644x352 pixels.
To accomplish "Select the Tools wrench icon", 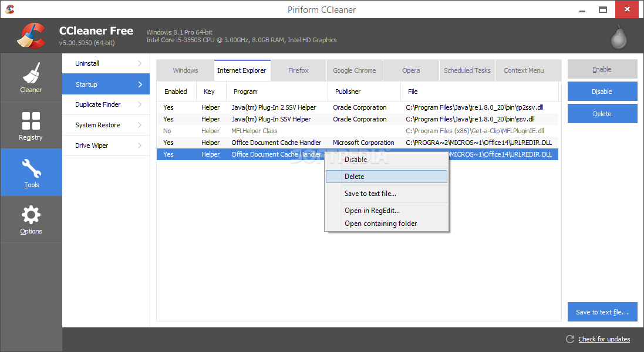I will point(31,168).
